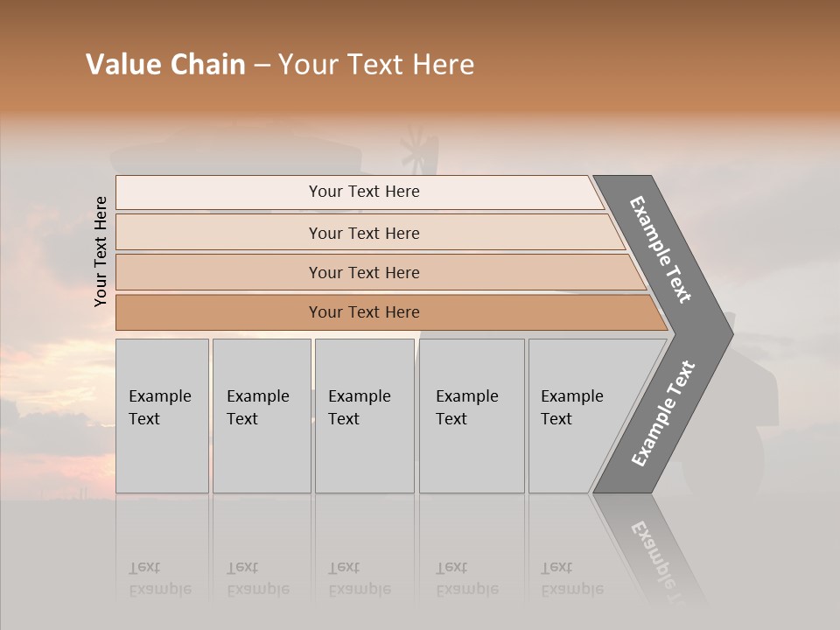Screen dimensions: 840x630
Task: Click the reflection under the middle Example box
Action: tap(360, 579)
